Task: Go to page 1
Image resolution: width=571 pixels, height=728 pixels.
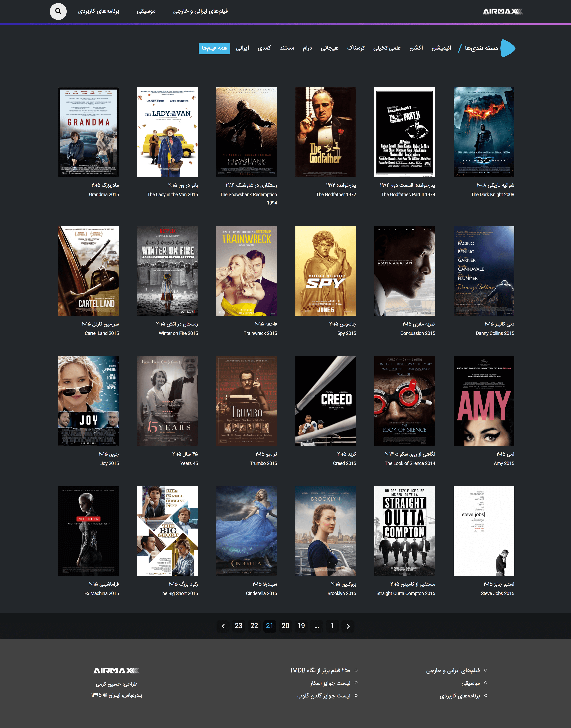Action: click(x=332, y=626)
